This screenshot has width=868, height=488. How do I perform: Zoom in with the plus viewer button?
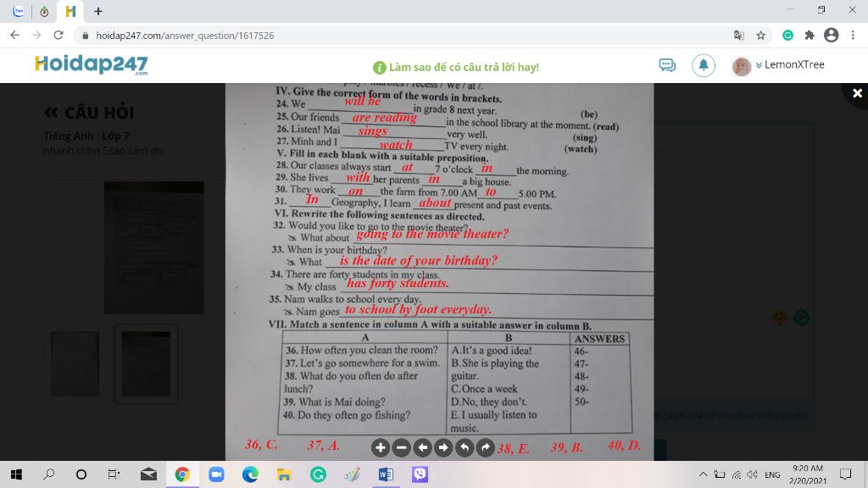point(381,447)
